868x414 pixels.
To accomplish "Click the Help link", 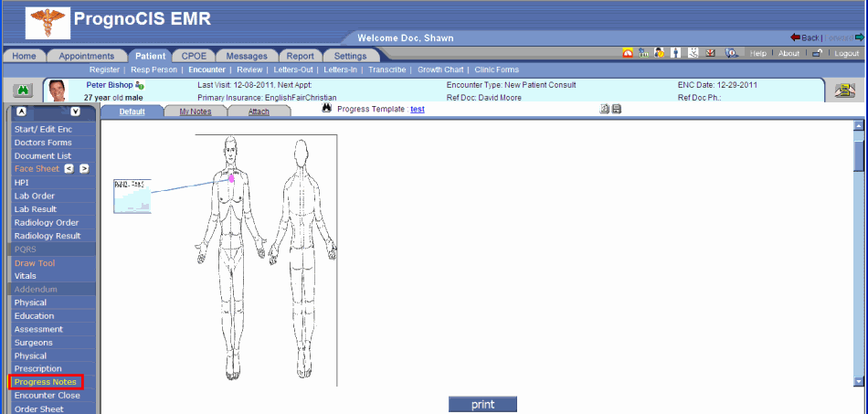I will pos(758,53).
